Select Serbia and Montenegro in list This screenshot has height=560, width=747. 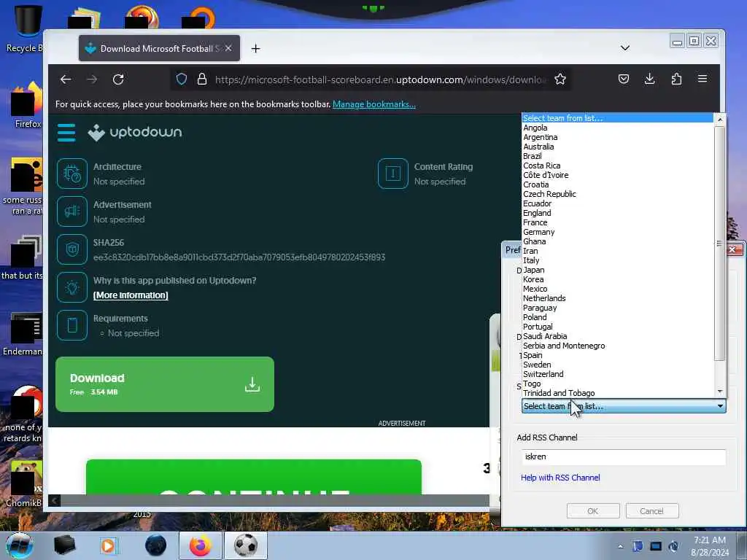click(617, 346)
